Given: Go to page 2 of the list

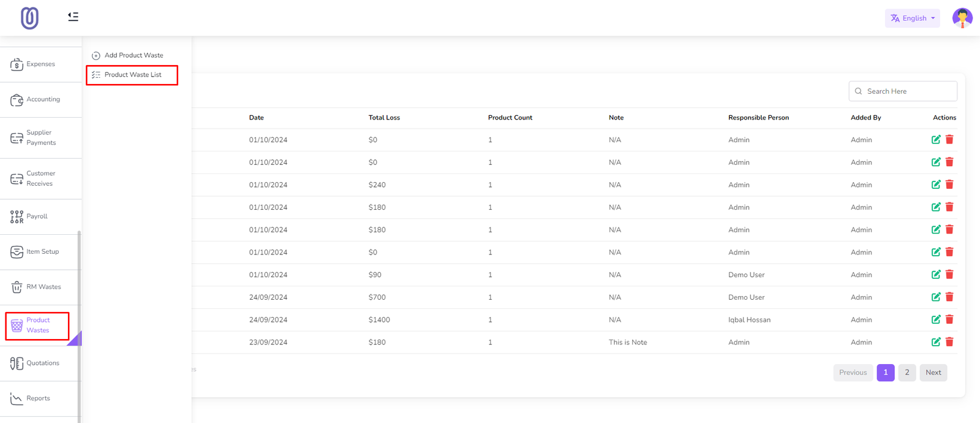Looking at the screenshot, I should [x=907, y=373].
